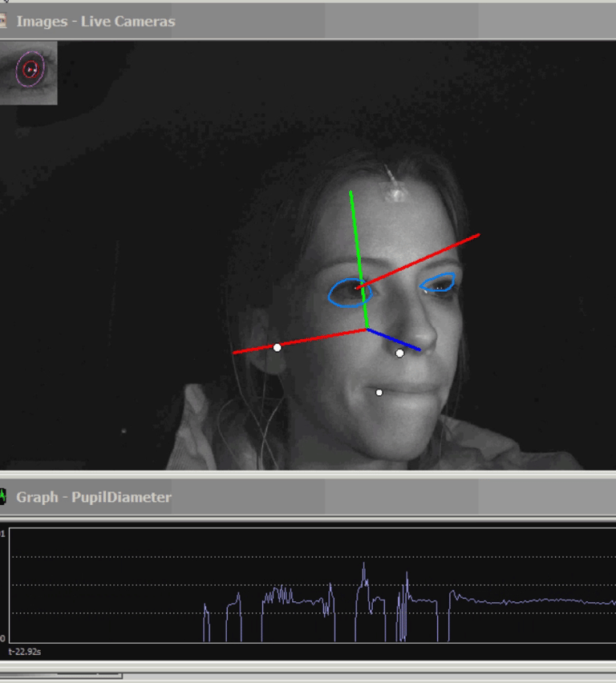Click the horizontal scrollbar at bottom
The image size is (616, 683).
[x=61, y=676]
